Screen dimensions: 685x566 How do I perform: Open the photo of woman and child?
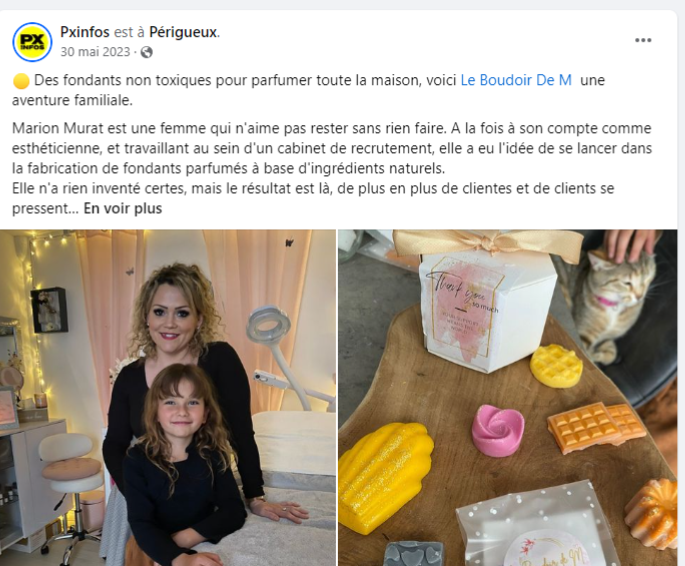coord(168,397)
